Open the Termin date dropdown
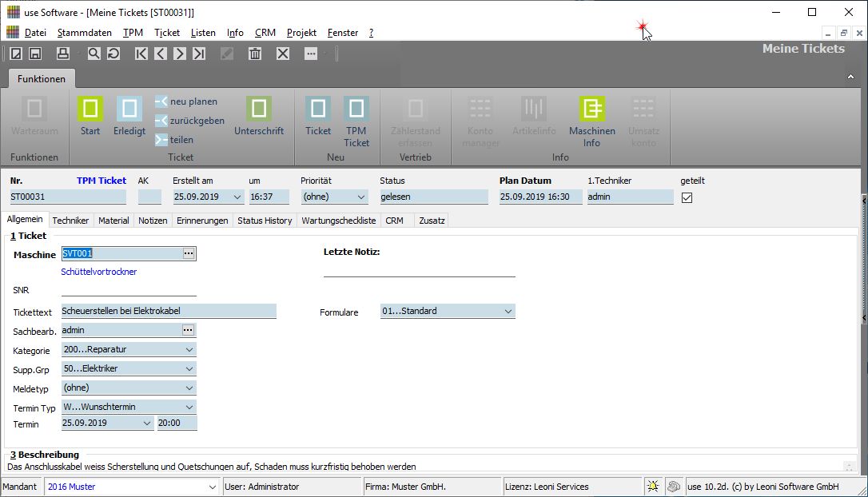Image resolution: width=868 pixels, height=497 pixels. pyautogui.click(x=147, y=423)
